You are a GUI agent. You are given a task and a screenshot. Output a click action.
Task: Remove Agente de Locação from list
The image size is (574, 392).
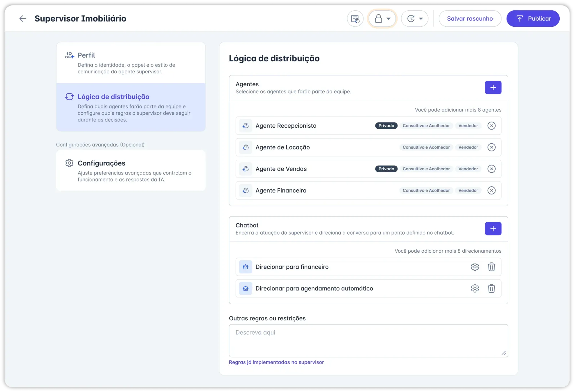click(491, 147)
